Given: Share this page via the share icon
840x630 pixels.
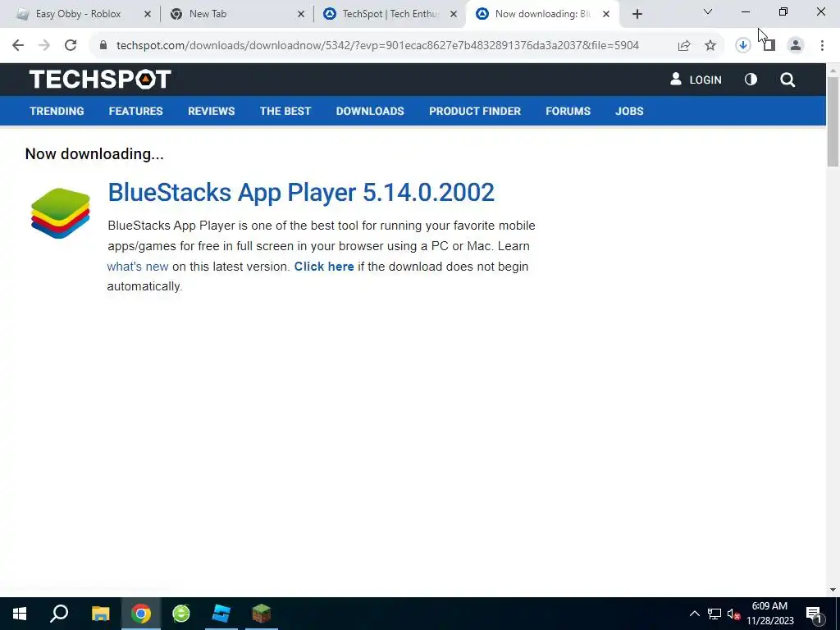Looking at the screenshot, I should (x=684, y=46).
